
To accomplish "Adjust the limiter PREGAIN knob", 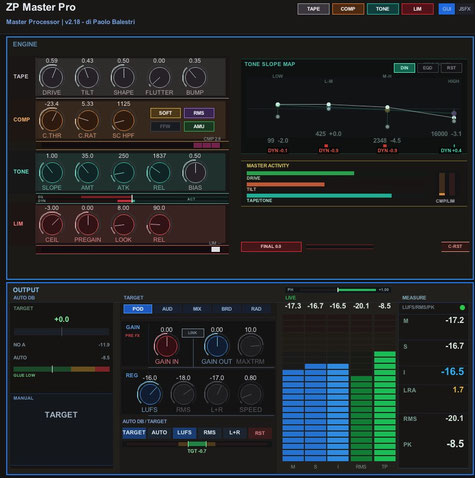I will [87, 224].
